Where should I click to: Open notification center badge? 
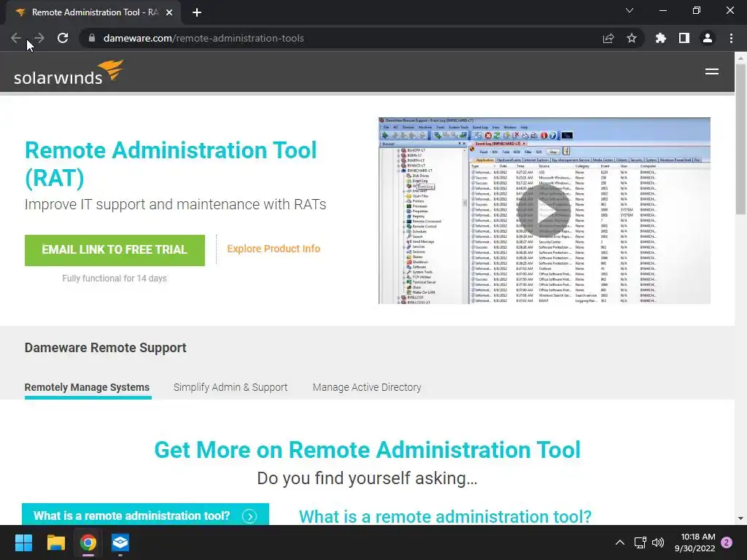click(x=727, y=542)
